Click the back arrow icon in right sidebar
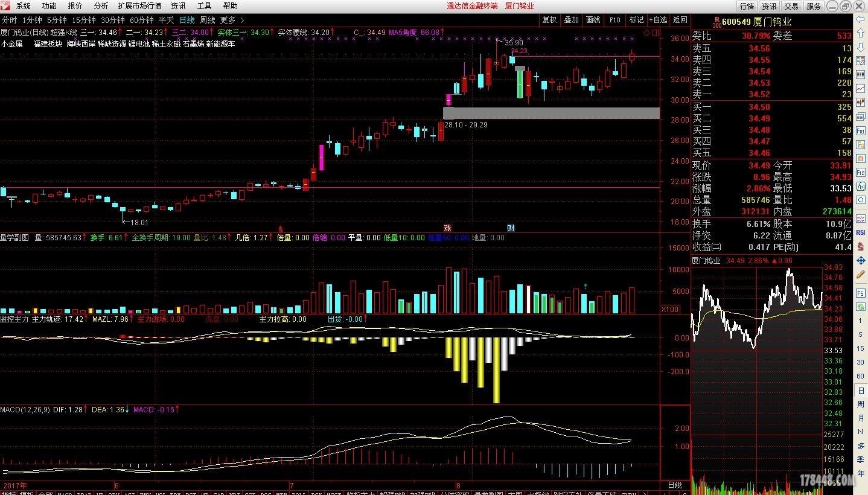The height and width of the screenshot is (495, 868). tap(860, 19)
